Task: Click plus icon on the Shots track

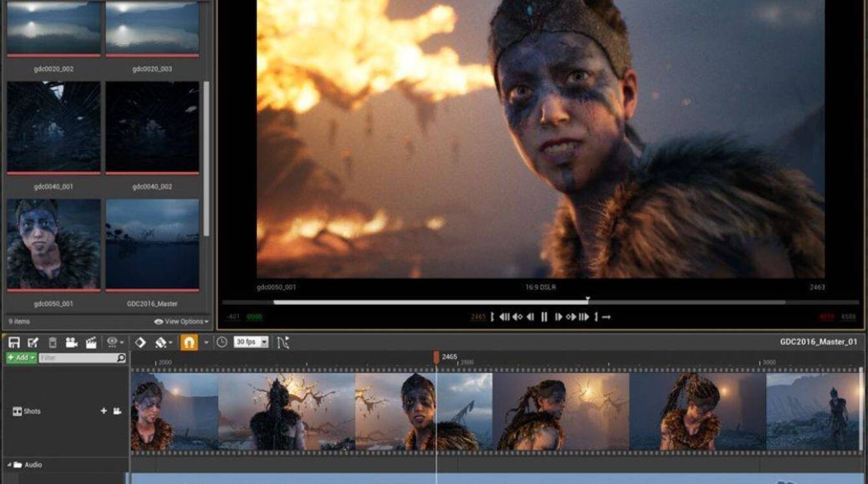Action: click(103, 411)
